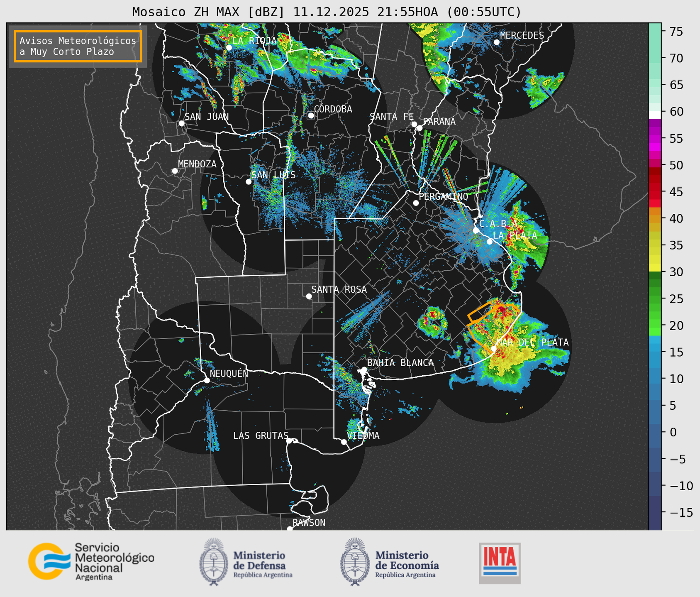Viewport: 700px width, 597px height.
Task: Click the 'NEUQUÉN' label
Action: coord(229,374)
